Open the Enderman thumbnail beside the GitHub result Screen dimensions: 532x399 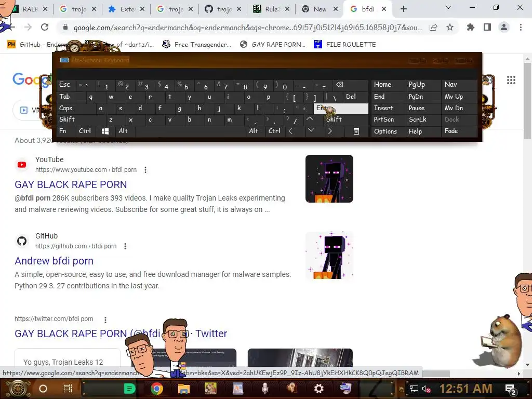pyautogui.click(x=329, y=255)
